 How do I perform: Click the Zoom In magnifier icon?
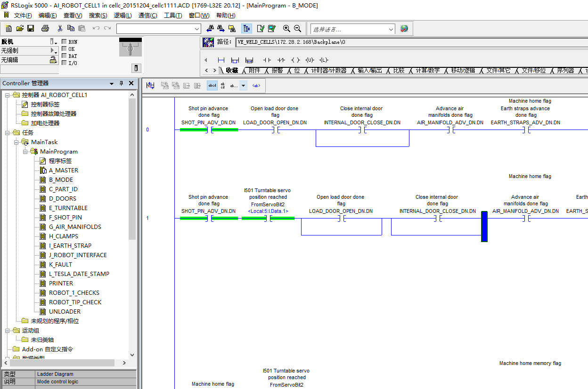[x=286, y=28]
